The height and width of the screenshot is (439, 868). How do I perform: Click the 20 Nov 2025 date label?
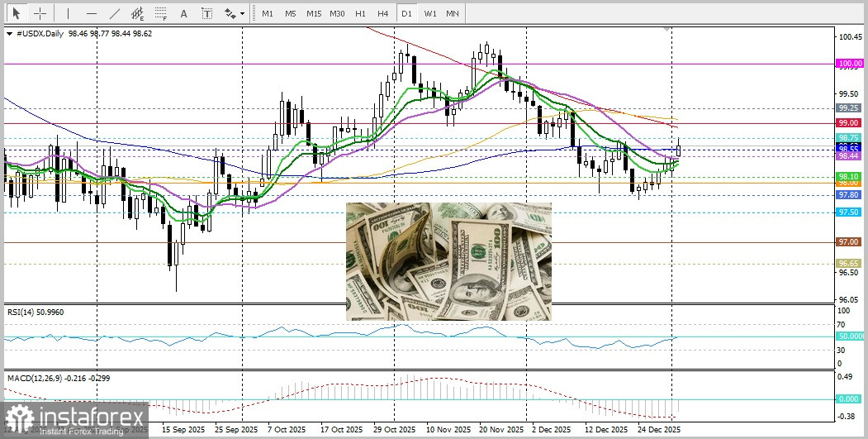501,430
